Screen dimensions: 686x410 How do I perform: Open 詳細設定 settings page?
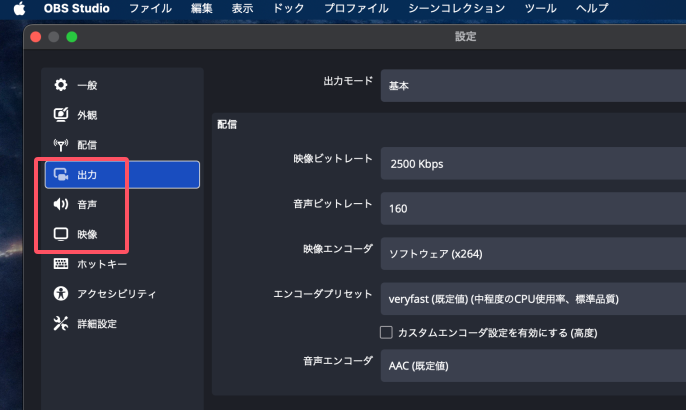[x=122, y=323]
